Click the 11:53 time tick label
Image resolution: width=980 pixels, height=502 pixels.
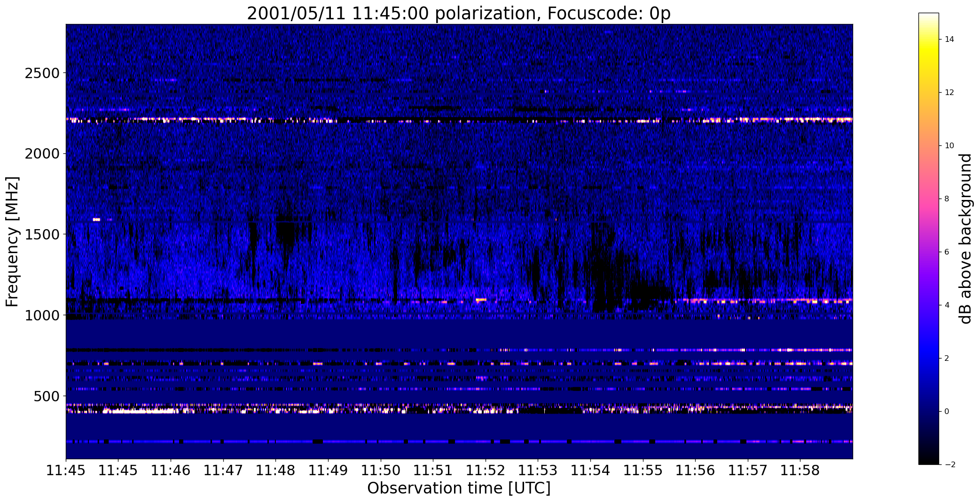point(538,470)
